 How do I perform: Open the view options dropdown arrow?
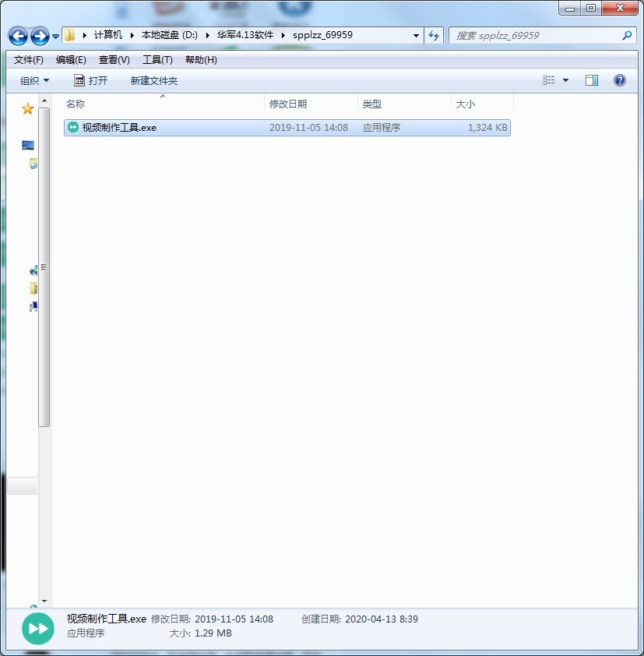click(x=565, y=80)
